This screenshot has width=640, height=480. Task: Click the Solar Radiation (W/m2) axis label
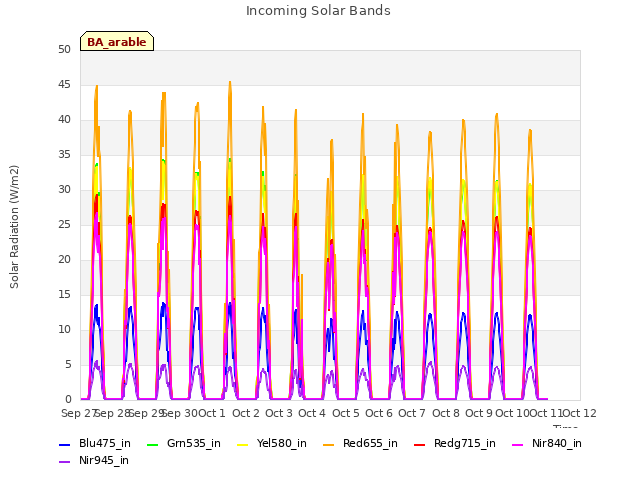coord(14,227)
